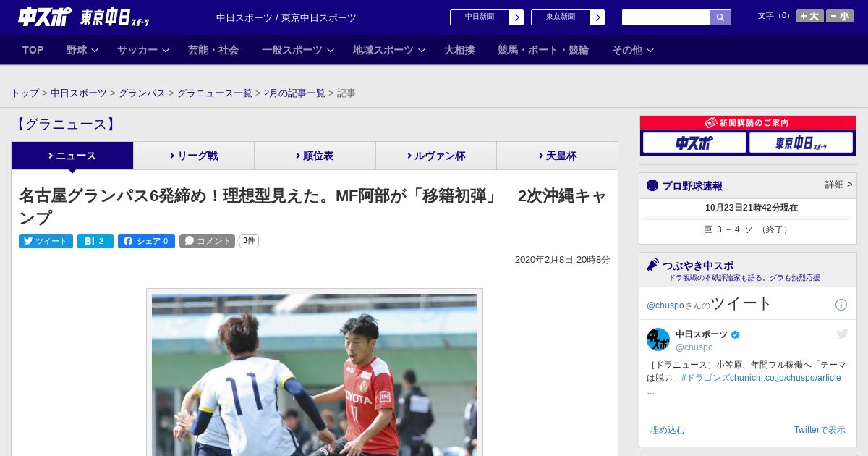Screen dimensions: 868x456
Task: Click the 【グラニュース】 section heading
Action: 65,124
